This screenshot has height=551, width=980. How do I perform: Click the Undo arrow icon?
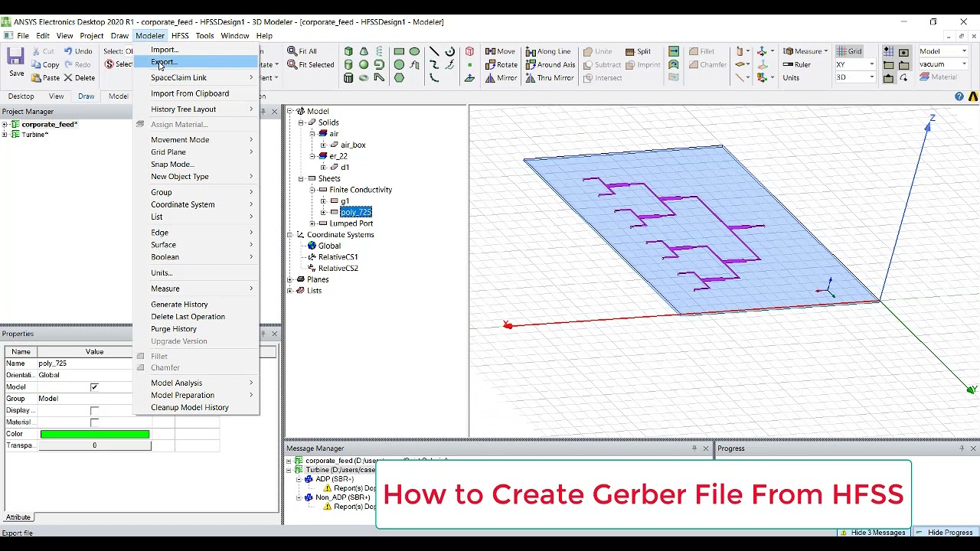point(68,51)
